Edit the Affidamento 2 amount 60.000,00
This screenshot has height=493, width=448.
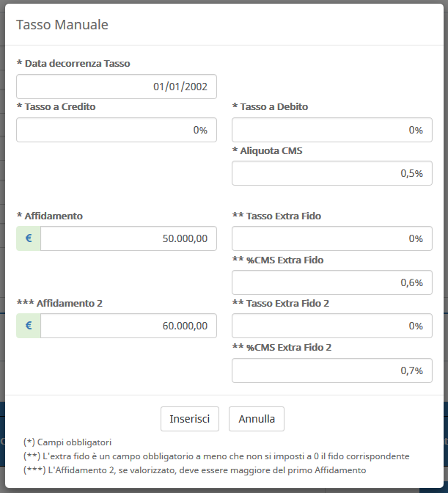click(128, 326)
